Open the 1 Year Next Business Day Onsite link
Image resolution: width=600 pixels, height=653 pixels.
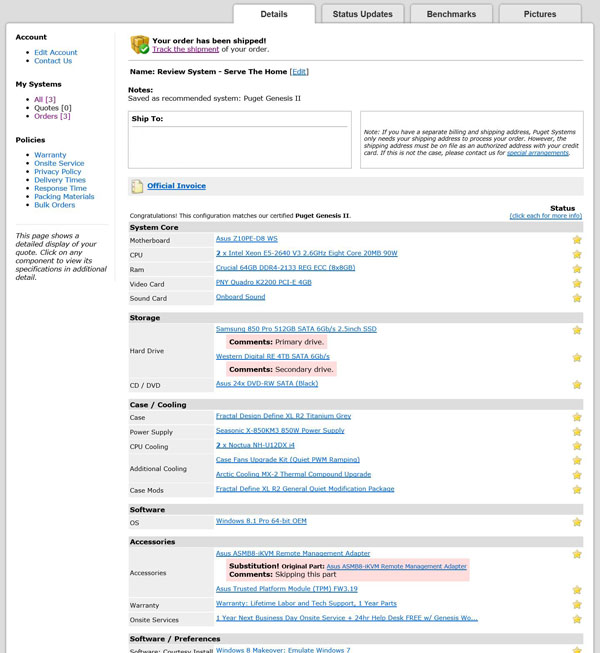point(346,618)
